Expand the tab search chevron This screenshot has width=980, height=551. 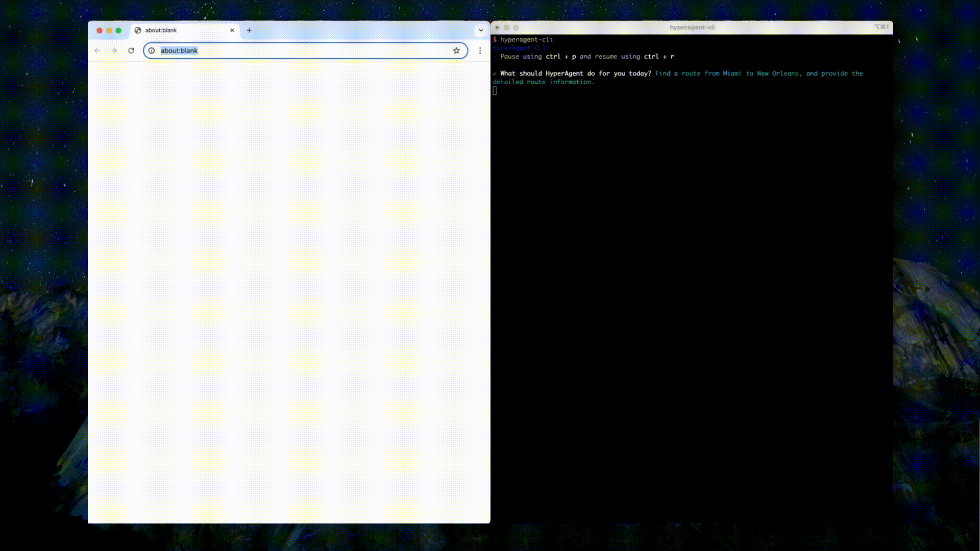coord(481,30)
